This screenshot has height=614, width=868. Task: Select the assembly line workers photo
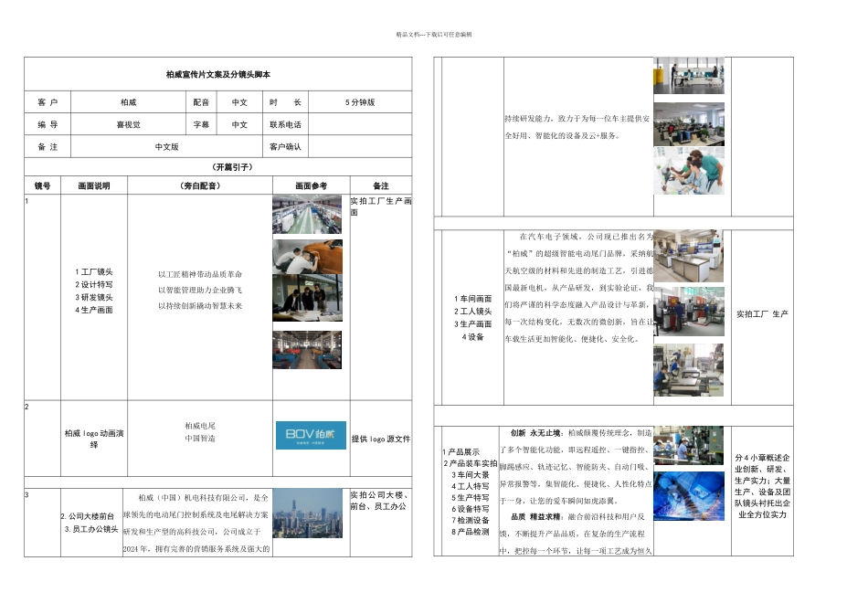689,445
